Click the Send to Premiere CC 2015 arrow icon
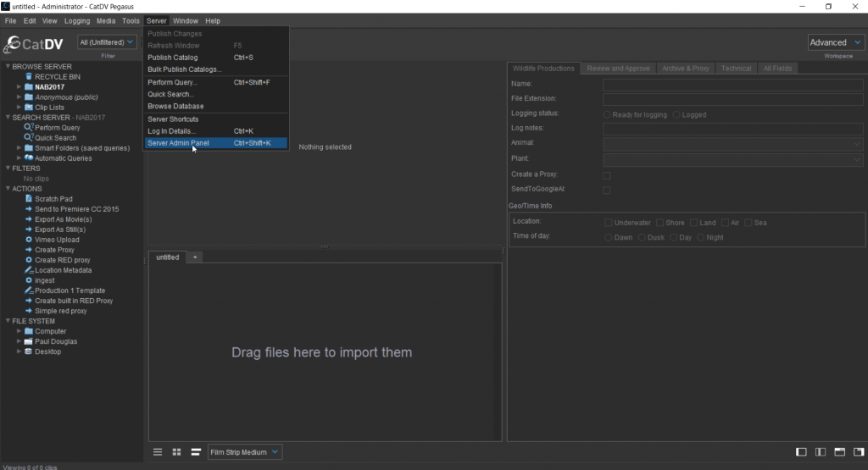 tap(29, 209)
